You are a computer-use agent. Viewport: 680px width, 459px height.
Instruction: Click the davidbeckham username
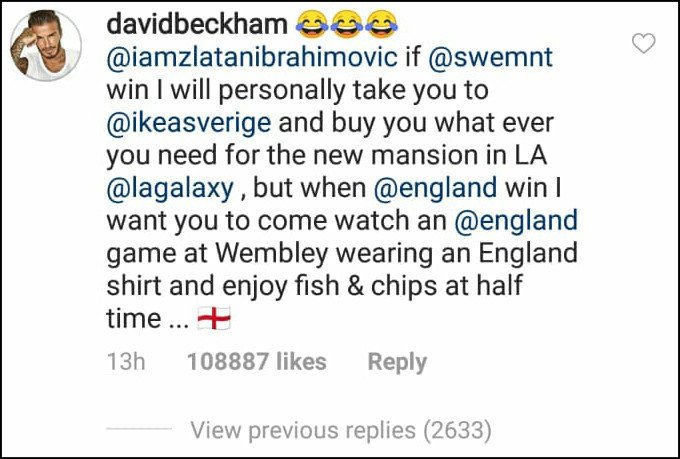pos(197,24)
